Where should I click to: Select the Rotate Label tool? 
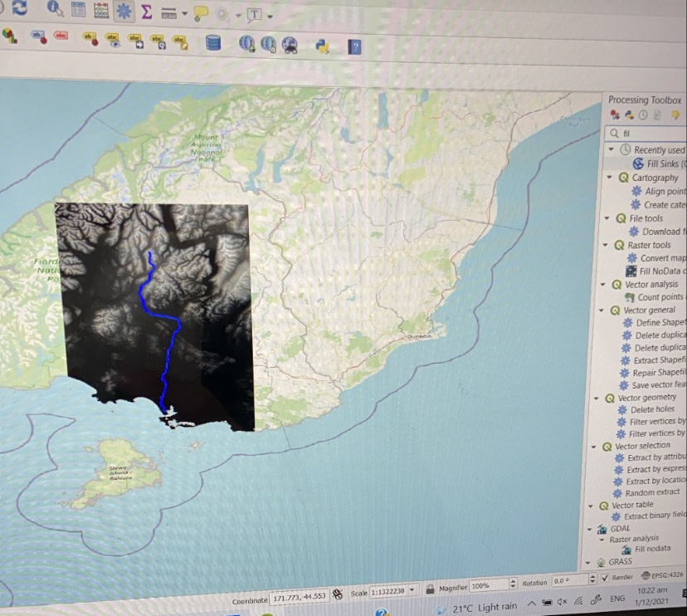[x=158, y=42]
